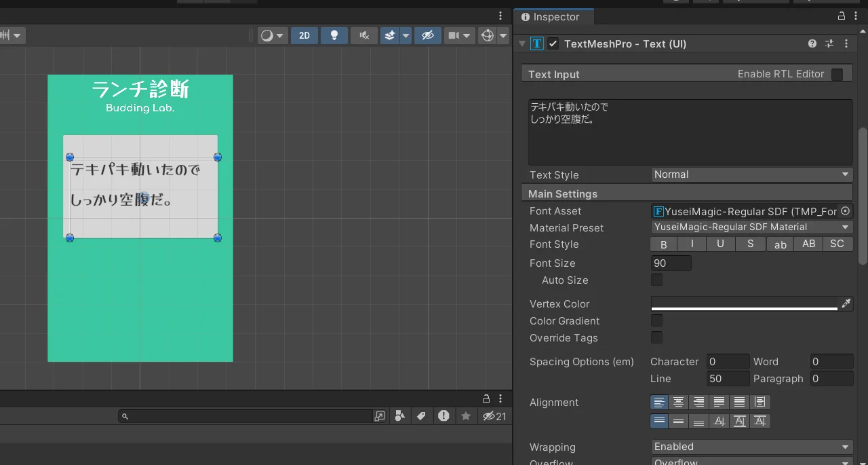Open Inspector panel three-dot menu
Viewport: 868px width, 465px height.
(x=856, y=16)
